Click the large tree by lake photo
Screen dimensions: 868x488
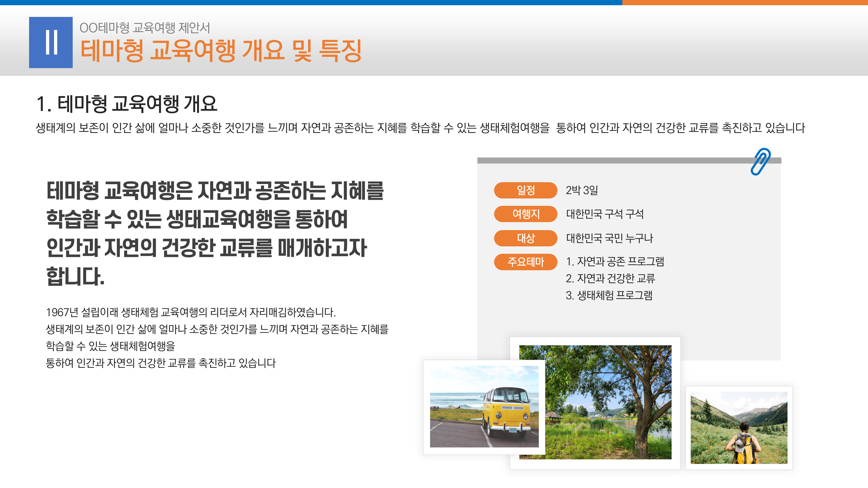click(595, 402)
